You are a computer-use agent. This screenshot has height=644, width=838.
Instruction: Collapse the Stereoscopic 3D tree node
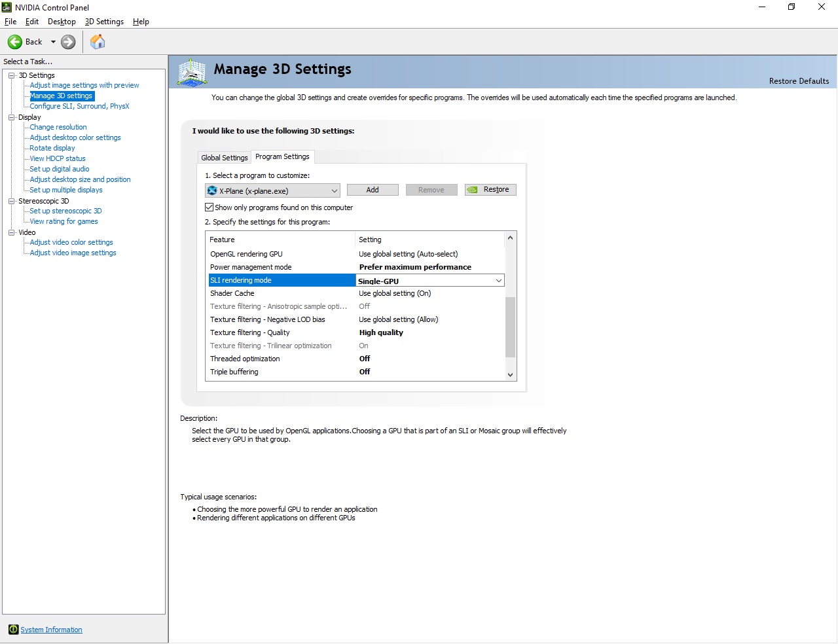[12, 201]
